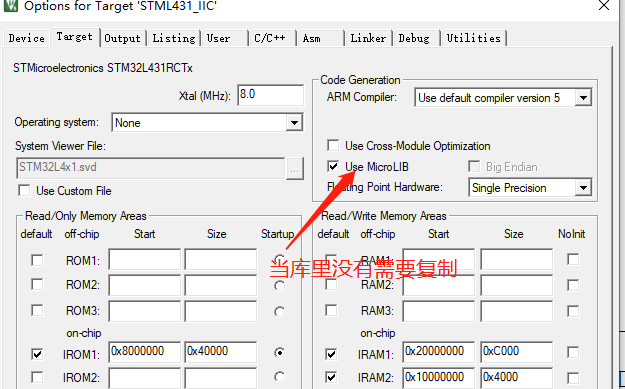Switch to the Output tab

click(x=122, y=38)
